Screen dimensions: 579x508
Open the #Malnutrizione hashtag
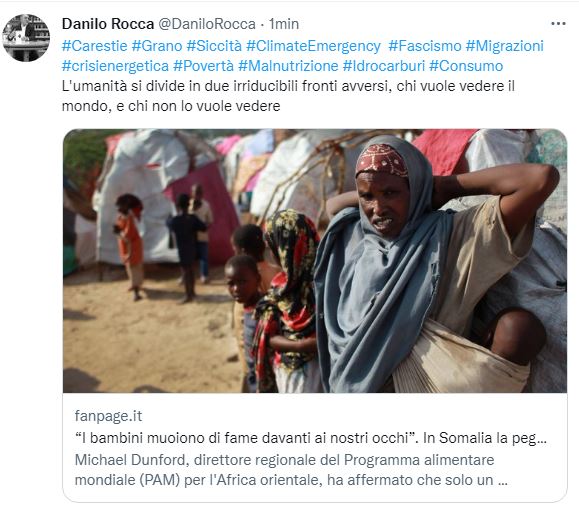point(288,66)
